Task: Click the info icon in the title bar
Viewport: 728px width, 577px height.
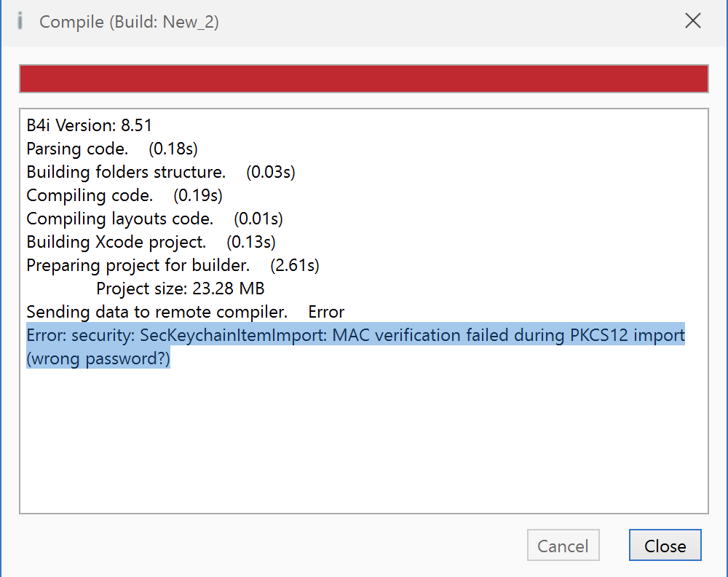Action: (x=20, y=21)
